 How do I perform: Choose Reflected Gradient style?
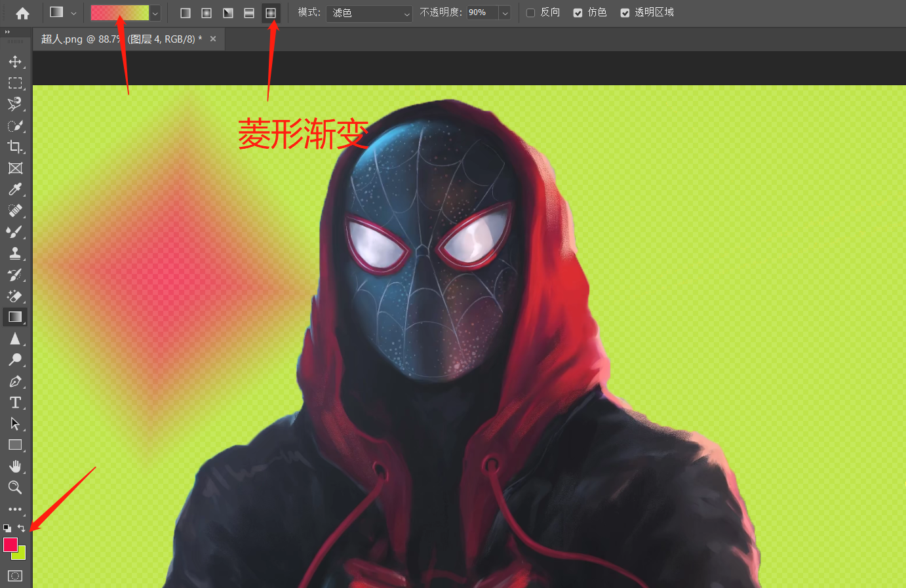coord(249,13)
